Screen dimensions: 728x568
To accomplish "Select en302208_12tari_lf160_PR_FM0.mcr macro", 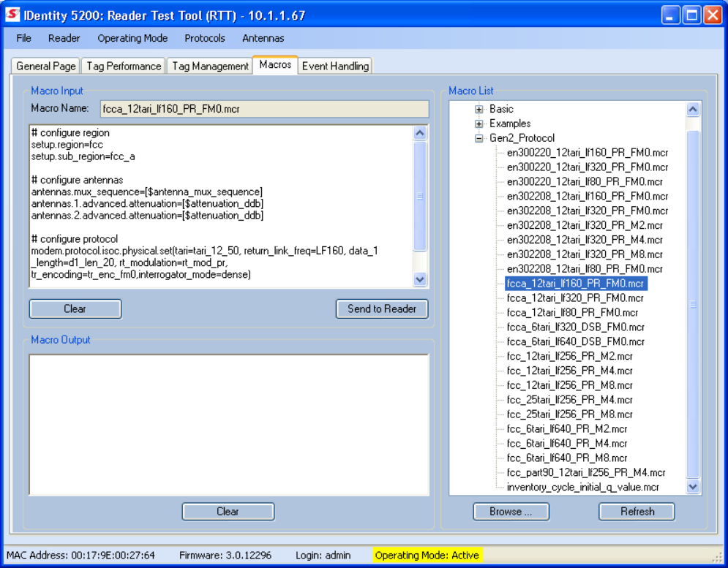I will point(588,197).
